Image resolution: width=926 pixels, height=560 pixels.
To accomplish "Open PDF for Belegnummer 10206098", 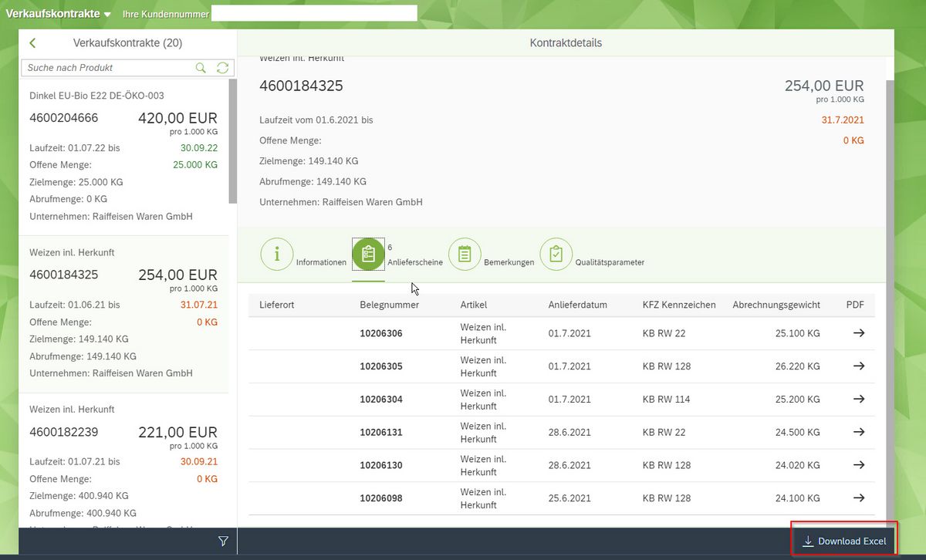I will point(858,498).
